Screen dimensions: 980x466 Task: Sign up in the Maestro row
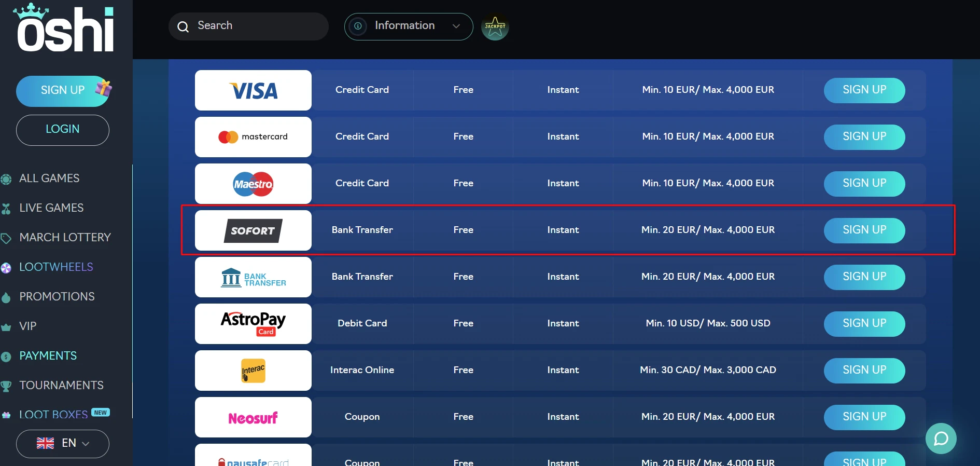pos(864,184)
